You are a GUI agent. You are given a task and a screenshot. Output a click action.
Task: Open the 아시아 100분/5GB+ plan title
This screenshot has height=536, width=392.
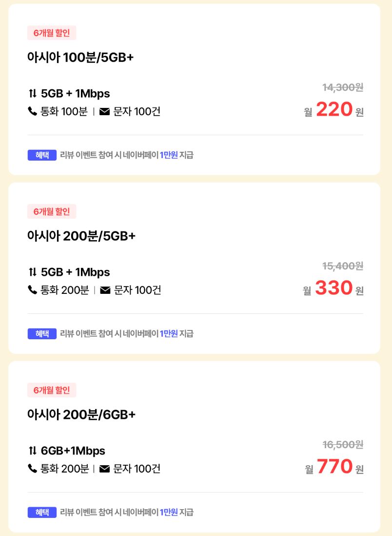point(80,58)
